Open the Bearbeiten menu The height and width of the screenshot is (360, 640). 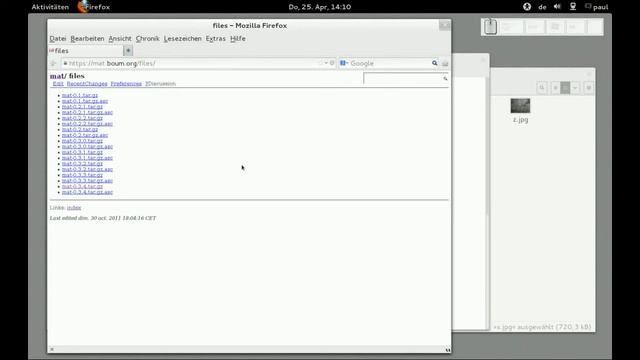(x=87, y=38)
